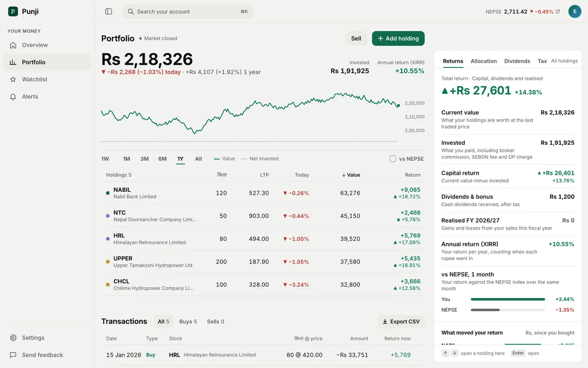588x368 pixels.
Task: Open Settings page
Action: (x=47, y=338)
